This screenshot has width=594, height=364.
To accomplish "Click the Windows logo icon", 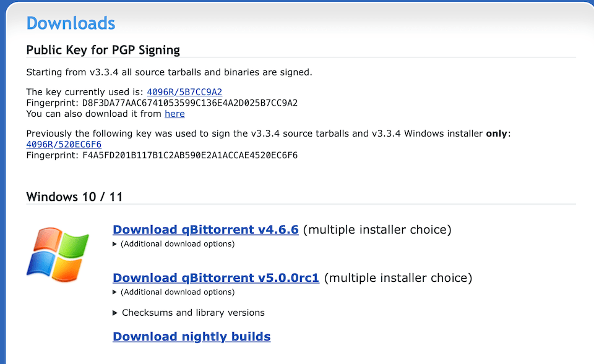I will point(58,254).
